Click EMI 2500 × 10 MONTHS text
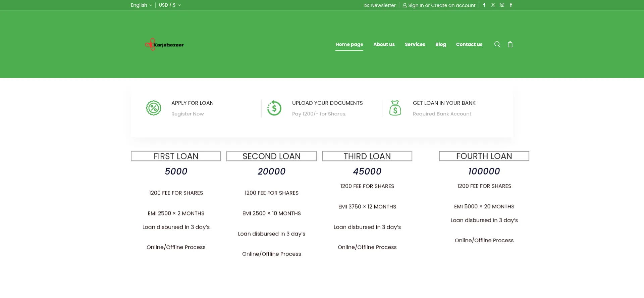Viewport: 644px width, 298px height. 271,213
